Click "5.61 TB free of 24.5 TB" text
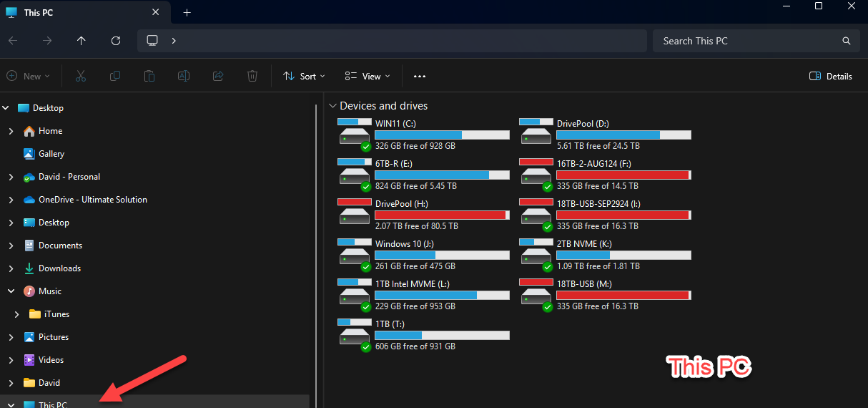This screenshot has height=408, width=868. [x=598, y=146]
